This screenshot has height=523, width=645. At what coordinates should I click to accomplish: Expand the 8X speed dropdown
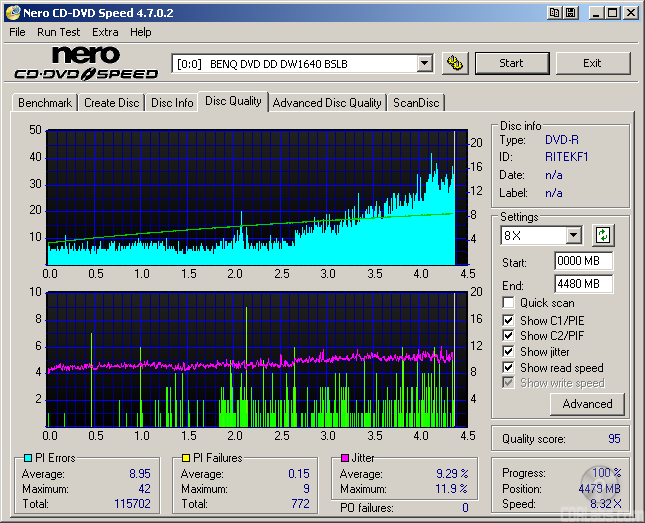point(573,236)
